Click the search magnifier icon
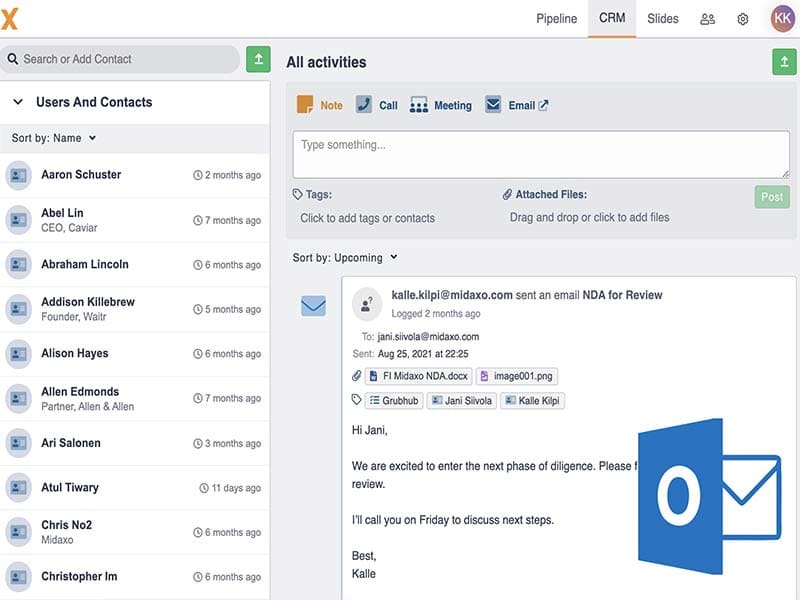This screenshot has height=600, width=800. (x=13, y=59)
